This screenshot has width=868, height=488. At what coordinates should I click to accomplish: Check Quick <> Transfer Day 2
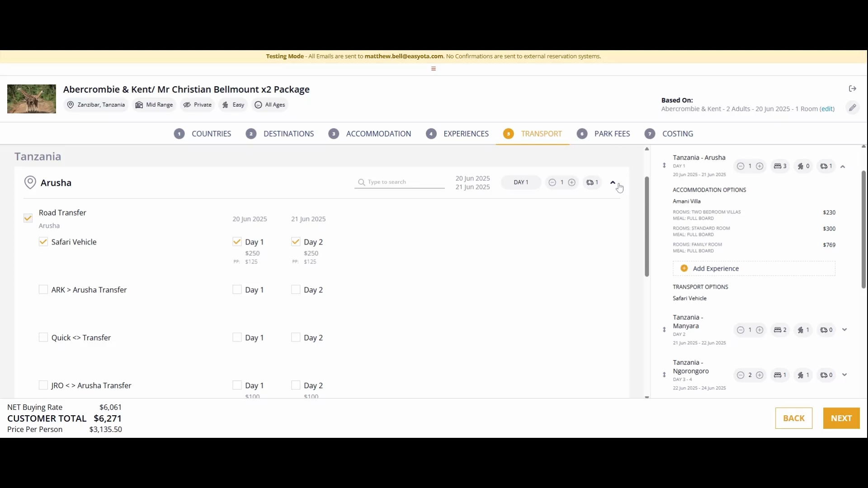click(296, 338)
